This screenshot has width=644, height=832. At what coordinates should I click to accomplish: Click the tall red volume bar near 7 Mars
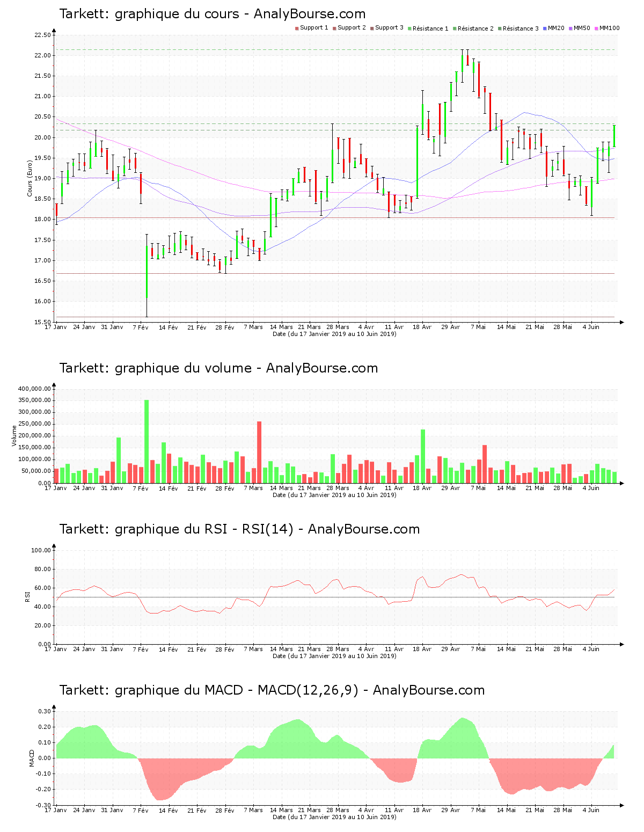coord(259,452)
